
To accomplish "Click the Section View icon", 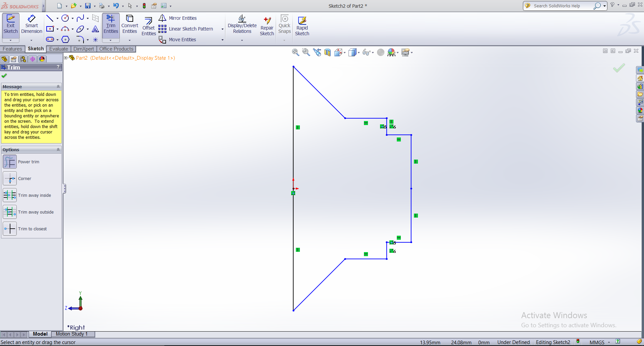I will tap(327, 52).
